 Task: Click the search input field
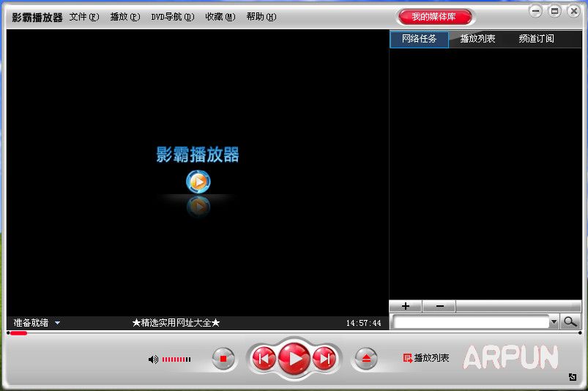(x=471, y=321)
